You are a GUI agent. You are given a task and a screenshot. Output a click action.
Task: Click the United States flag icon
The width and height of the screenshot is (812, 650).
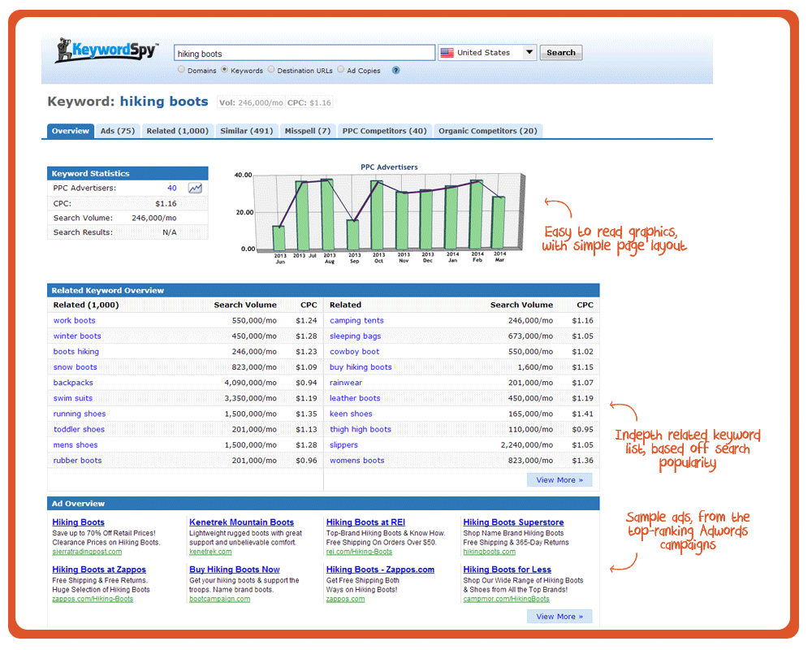pos(447,53)
